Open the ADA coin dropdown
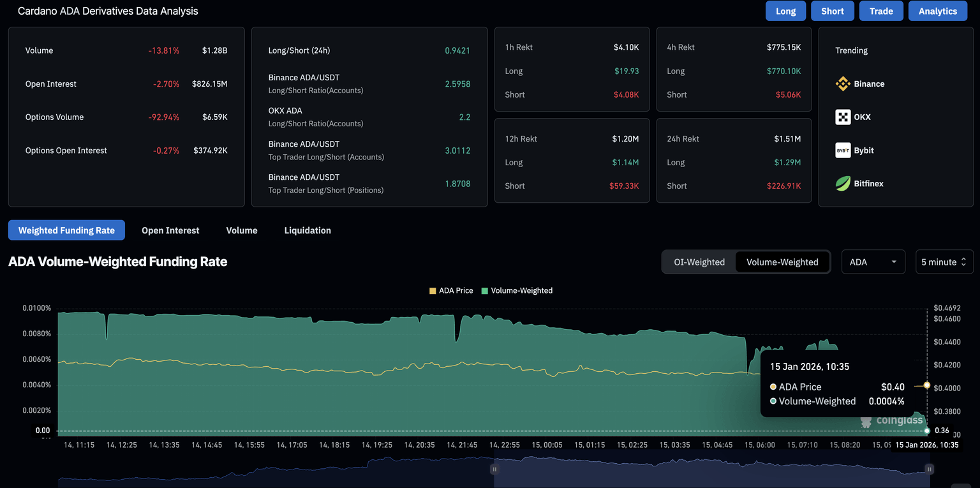This screenshot has height=488, width=980. pyautogui.click(x=873, y=262)
